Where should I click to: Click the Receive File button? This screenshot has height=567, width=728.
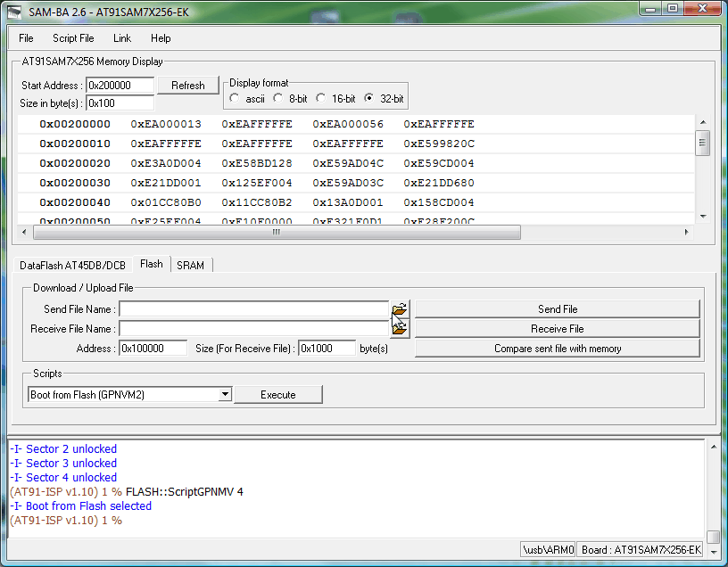click(x=557, y=328)
